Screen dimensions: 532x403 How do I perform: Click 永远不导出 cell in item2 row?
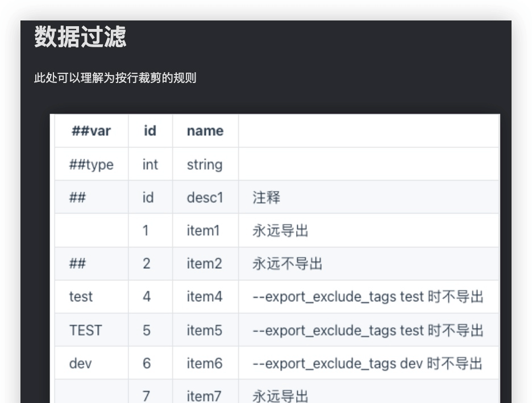[x=369, y=264]
